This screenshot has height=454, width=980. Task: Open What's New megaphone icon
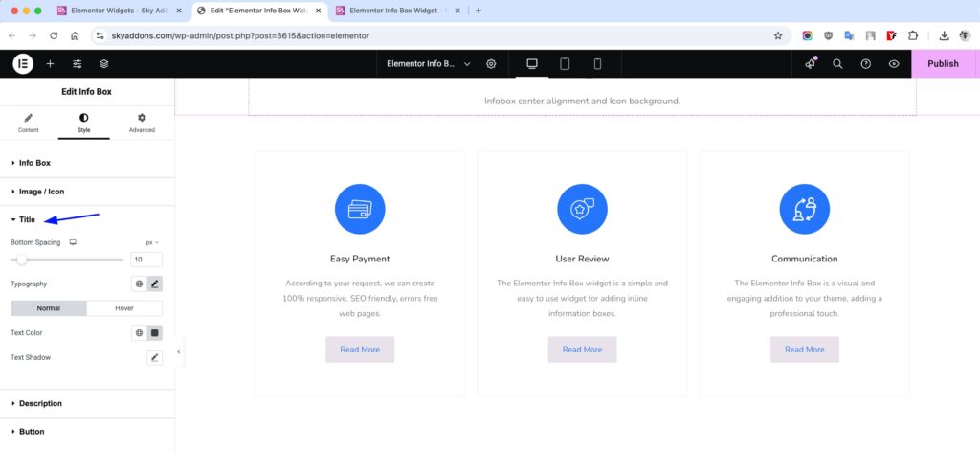pyautogui.click(x=811, y=64)
